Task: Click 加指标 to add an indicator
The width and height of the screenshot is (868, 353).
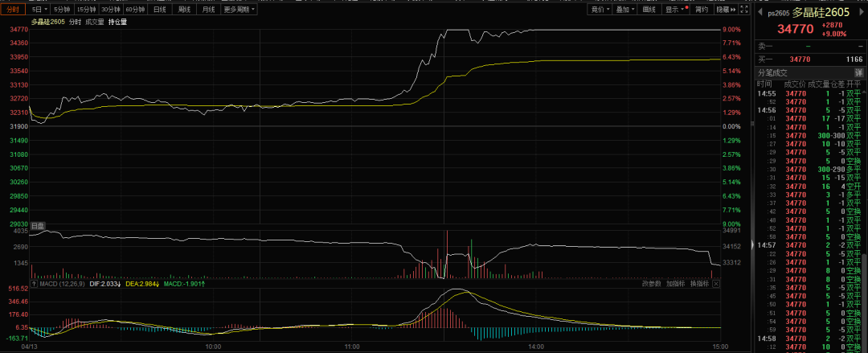Action: (x=675, y=283)
